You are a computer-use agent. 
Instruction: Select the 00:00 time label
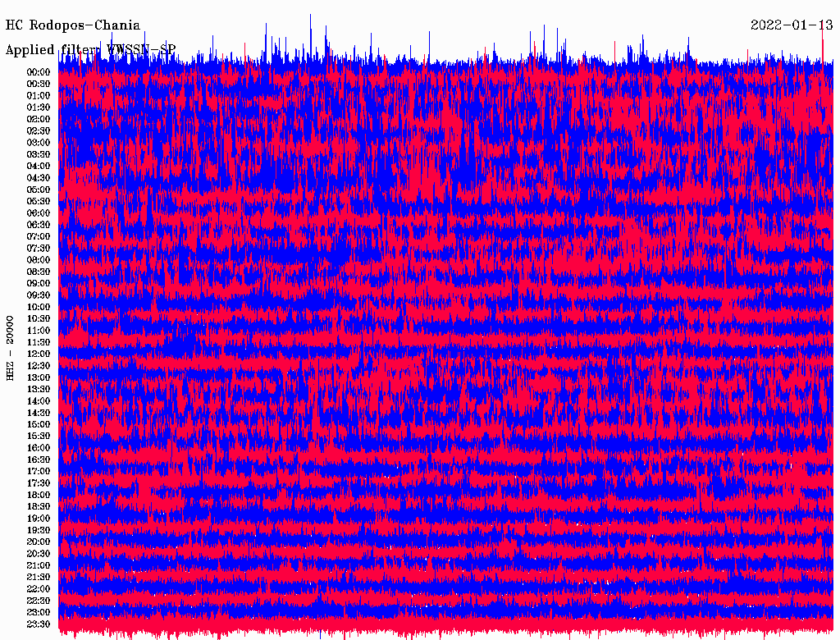point(39,72)
